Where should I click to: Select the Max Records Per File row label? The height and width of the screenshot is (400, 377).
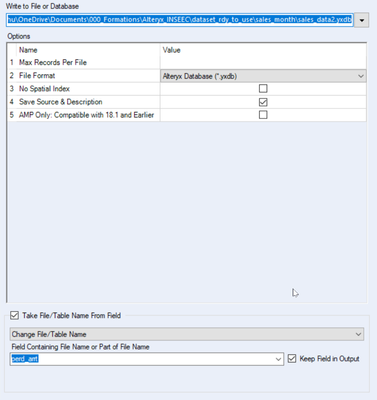pyautogui.click(x=53, y=62)
